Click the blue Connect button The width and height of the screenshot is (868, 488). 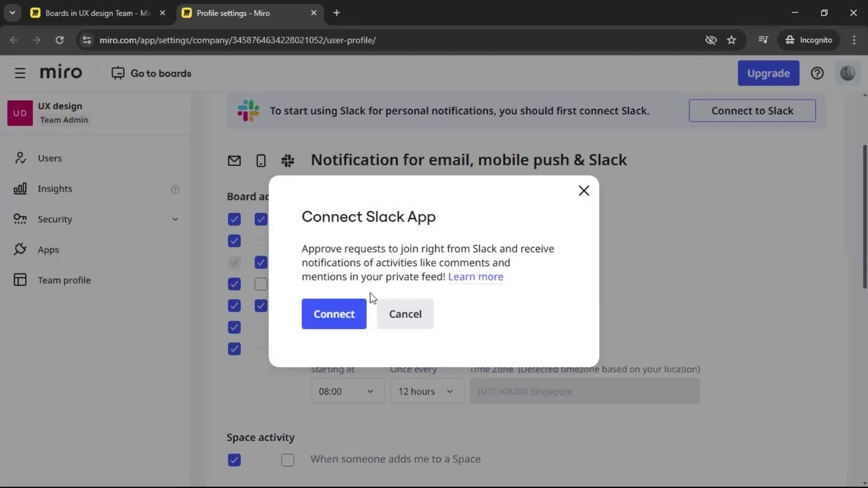pos(334,314)
